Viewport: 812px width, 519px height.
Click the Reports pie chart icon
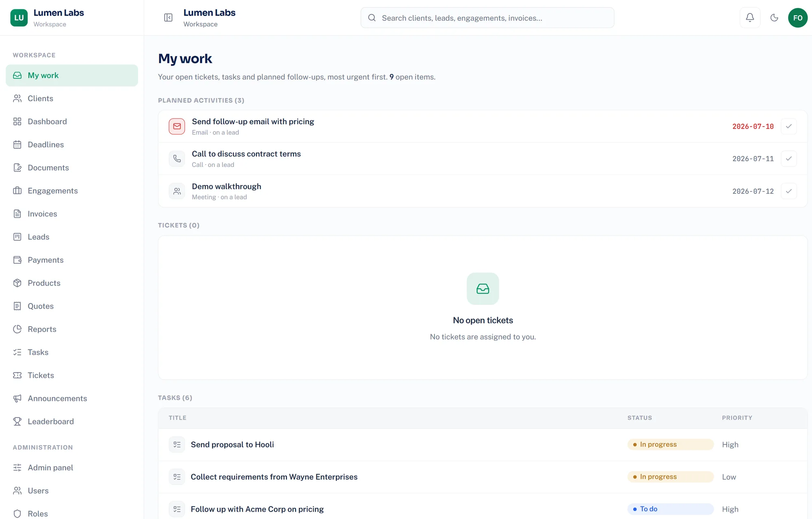click(x=17, y=329)
